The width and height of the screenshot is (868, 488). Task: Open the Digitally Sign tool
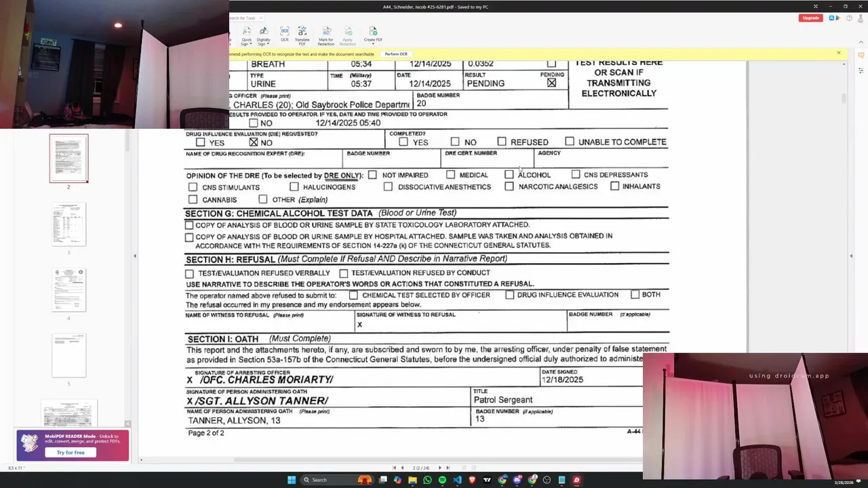264,35
